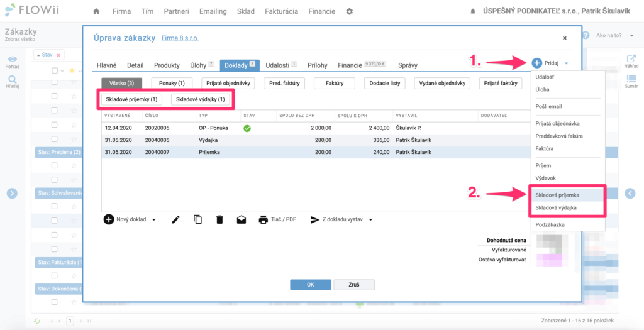Open the notifications bell icon
644x330 pixels.
(x=473, y=11)
